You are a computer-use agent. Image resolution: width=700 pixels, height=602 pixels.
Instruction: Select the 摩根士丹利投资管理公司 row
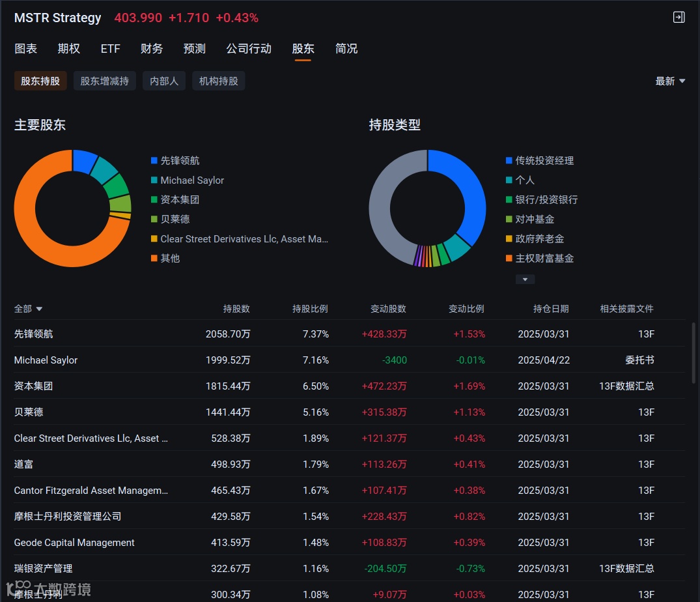pyautogui.click(x=349, y=516)
